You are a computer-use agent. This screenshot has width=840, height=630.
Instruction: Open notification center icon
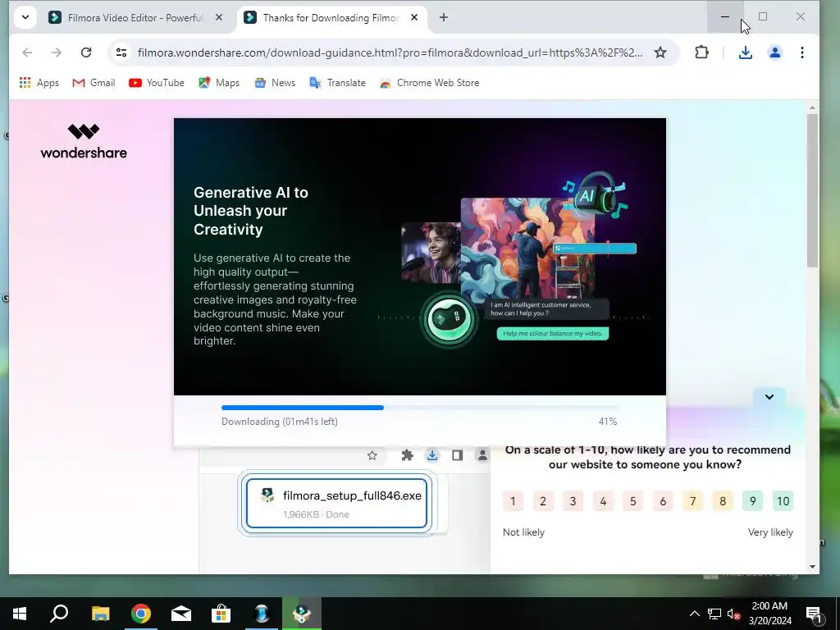[x=814, y=614]
